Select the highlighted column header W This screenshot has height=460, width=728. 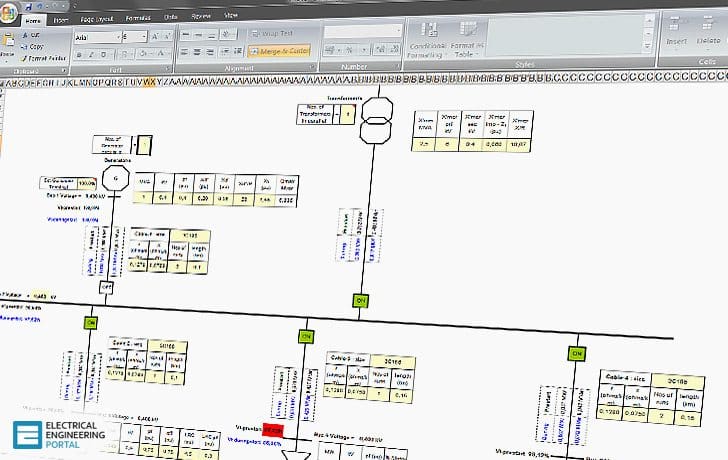click(147, 83)
